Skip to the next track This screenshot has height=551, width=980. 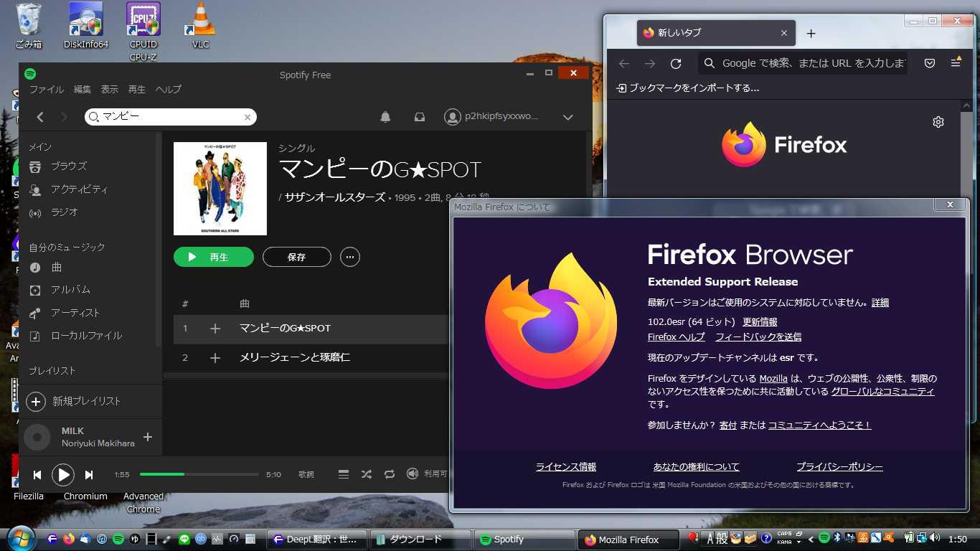89,474
